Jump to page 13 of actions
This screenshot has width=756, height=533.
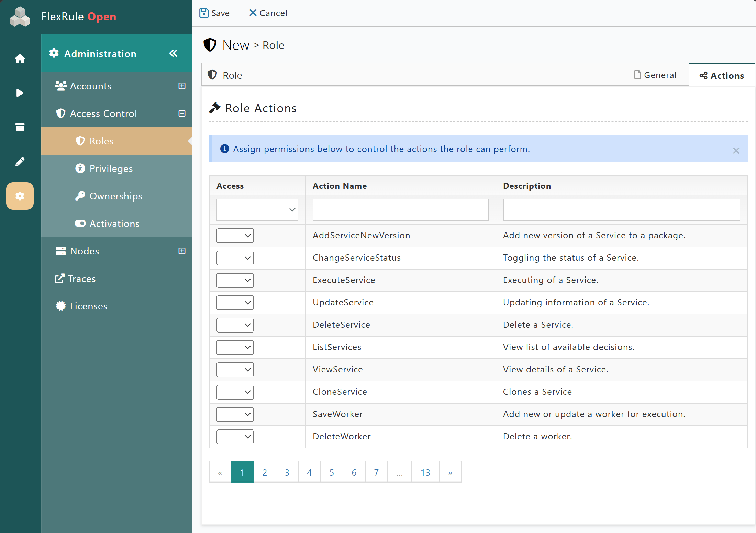point(425,472)
